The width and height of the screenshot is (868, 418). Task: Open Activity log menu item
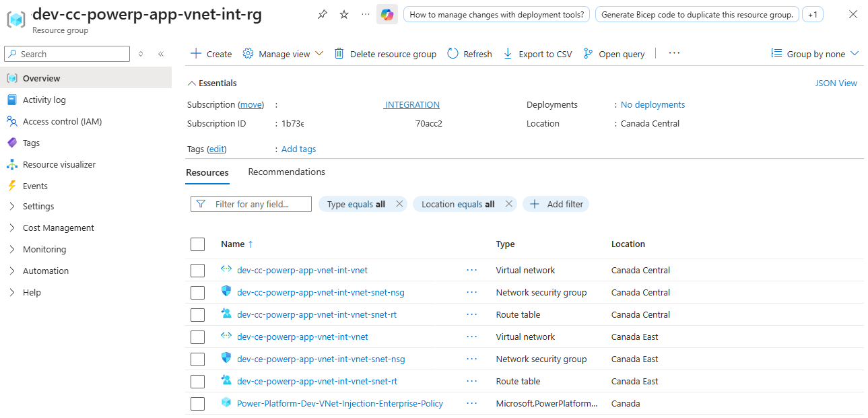point(44,100)
